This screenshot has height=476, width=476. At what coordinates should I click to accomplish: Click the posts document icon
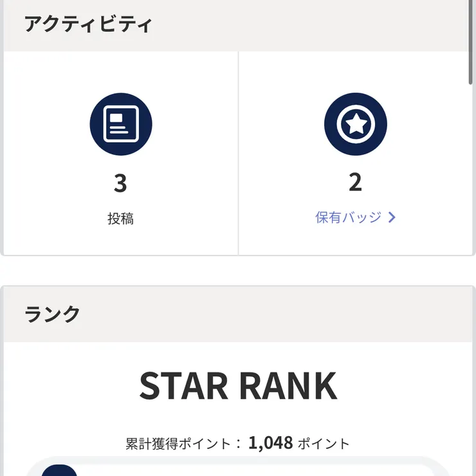click(x=121, y=124)
